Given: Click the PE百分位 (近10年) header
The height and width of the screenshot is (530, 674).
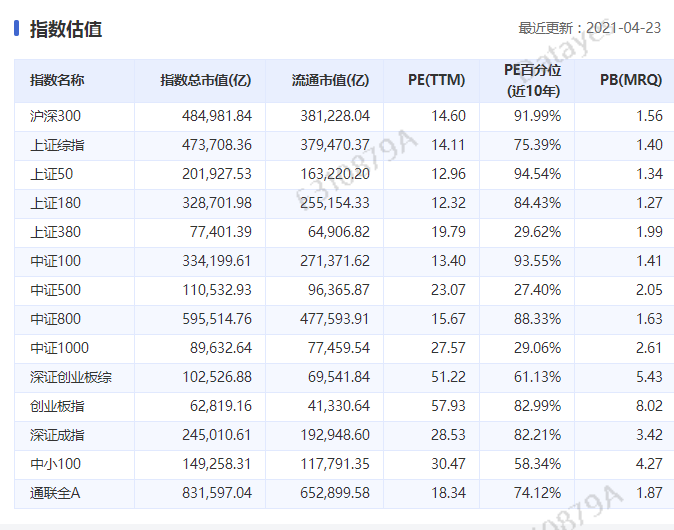Looking at the screenshot, I should tap(532, 81).
